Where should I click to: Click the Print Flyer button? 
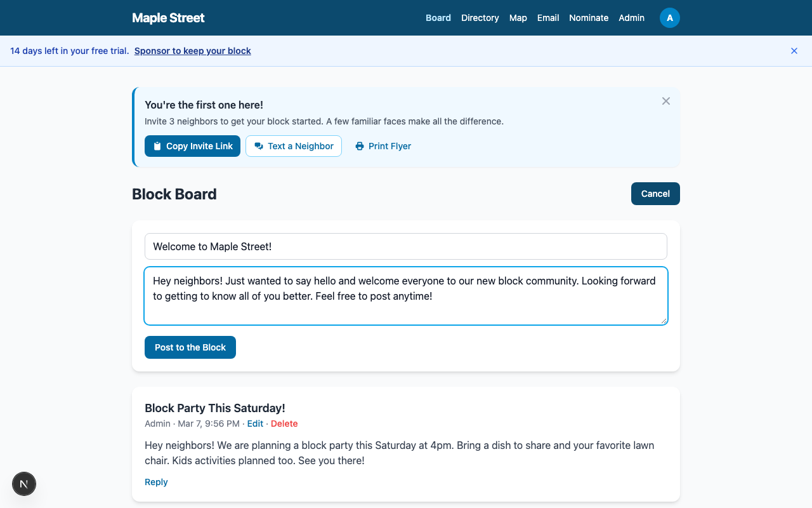(383, 146)
